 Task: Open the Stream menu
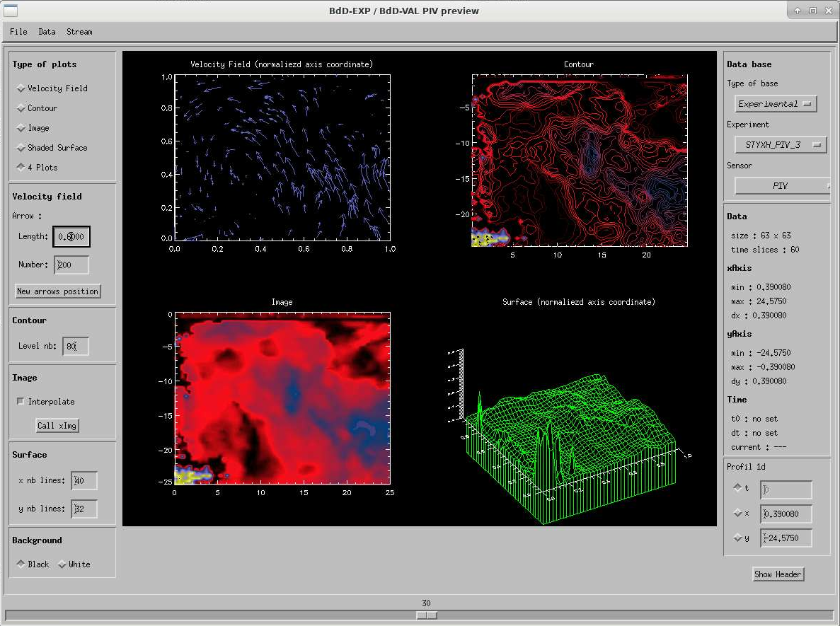[x=79, y=32]
